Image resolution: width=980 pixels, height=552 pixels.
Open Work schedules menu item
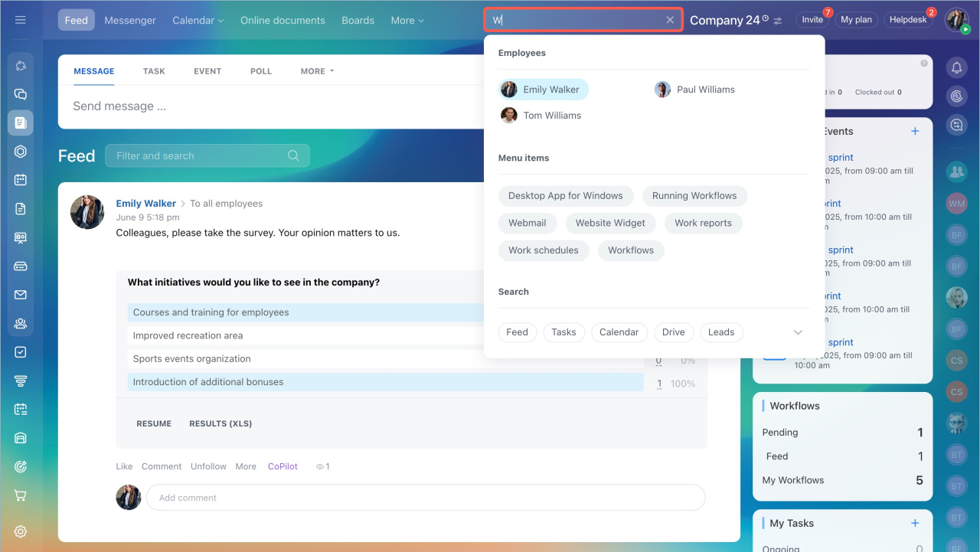[x=544, y=250]
